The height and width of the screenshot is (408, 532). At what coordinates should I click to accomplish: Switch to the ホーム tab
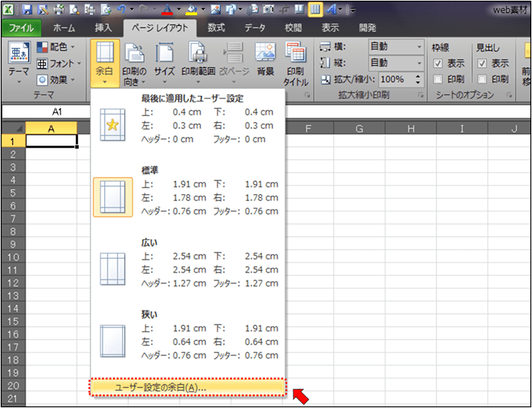point(64,28)
